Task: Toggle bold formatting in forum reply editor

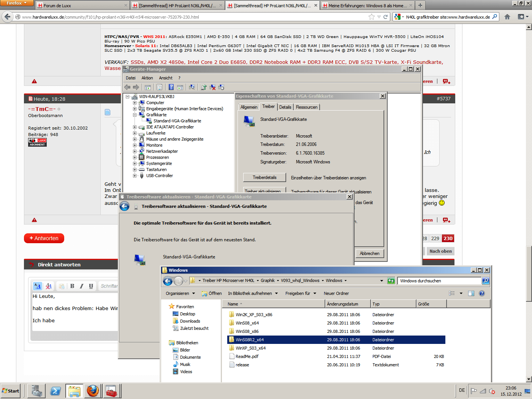Action: click(72, 286)
